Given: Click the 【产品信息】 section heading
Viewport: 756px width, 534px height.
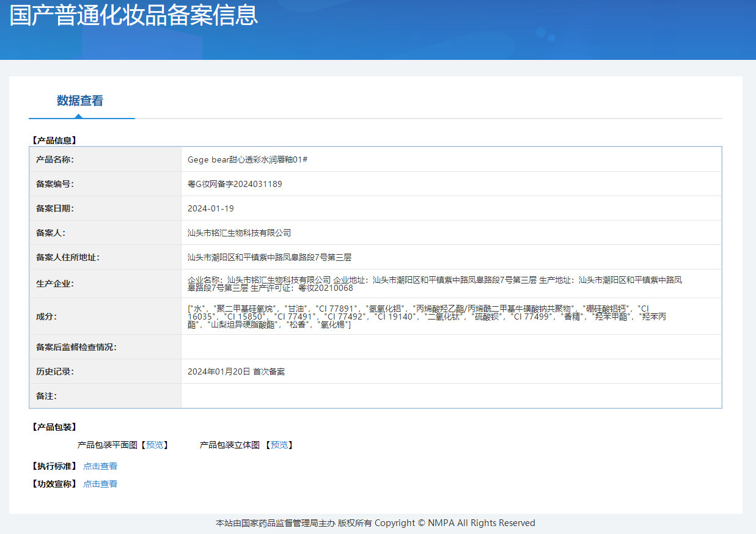Looking at the screenshot, I should [54, 140].
